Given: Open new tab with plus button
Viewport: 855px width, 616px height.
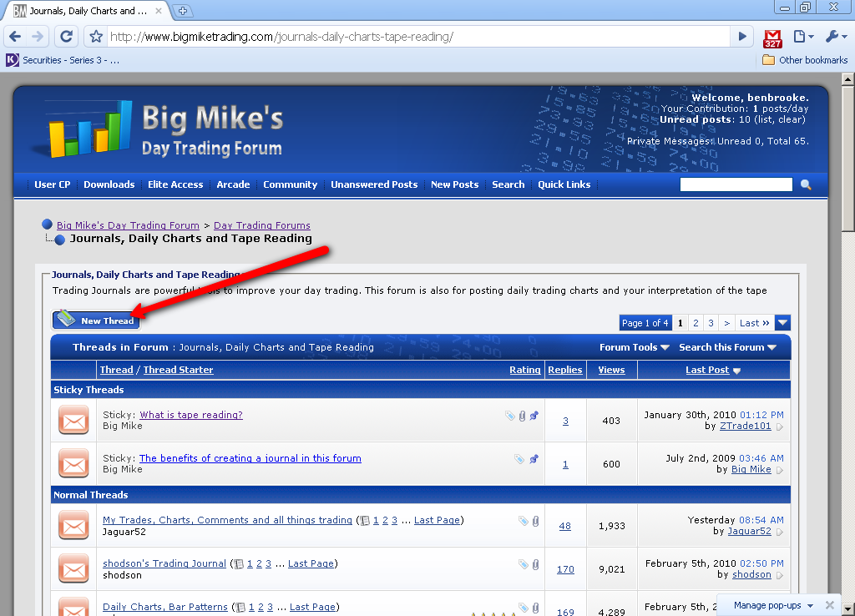Looking at the screenshot, I should coord(183,10).
